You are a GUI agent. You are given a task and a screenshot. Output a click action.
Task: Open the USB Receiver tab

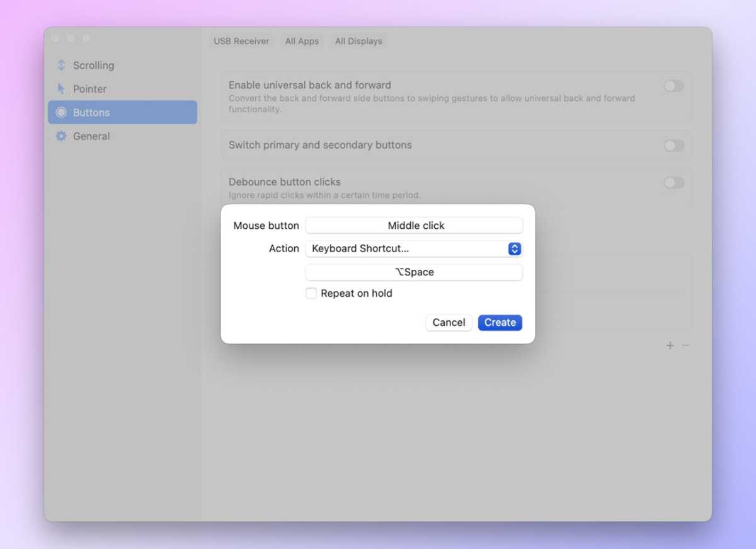(241, 41)
